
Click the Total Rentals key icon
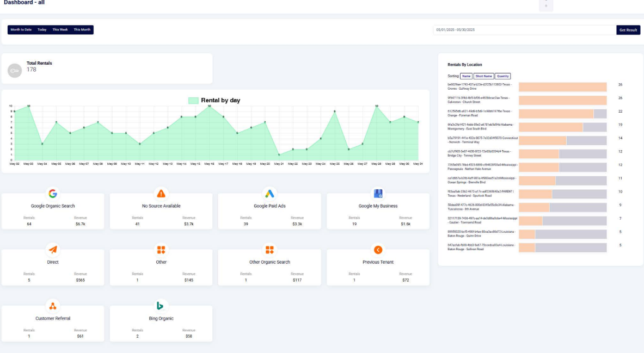point(15,70)
